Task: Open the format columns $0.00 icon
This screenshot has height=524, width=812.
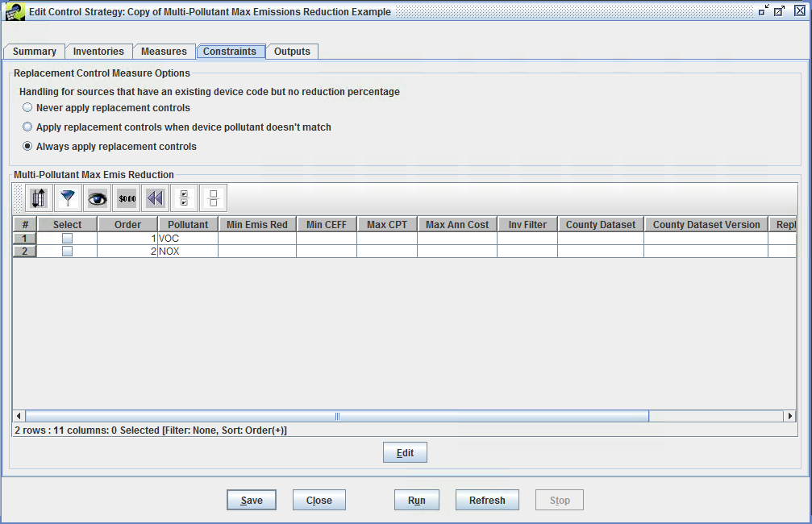Action: pos(126,198)
